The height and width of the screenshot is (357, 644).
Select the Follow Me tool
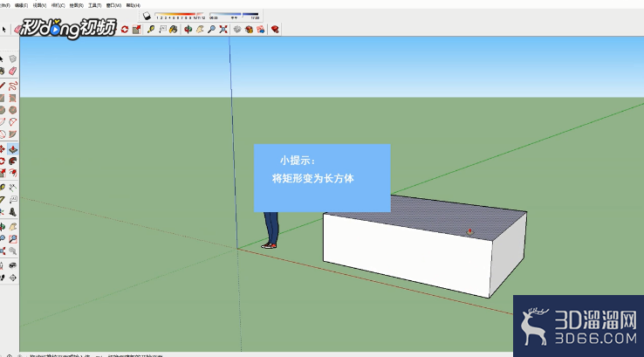[13, 161]
